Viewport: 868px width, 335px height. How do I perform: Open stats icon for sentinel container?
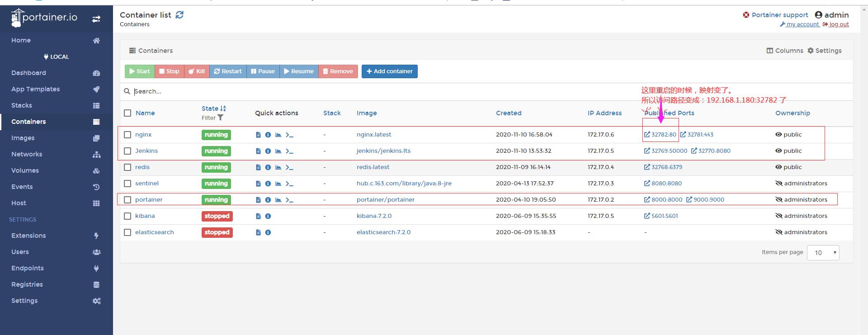coord(278,184)
